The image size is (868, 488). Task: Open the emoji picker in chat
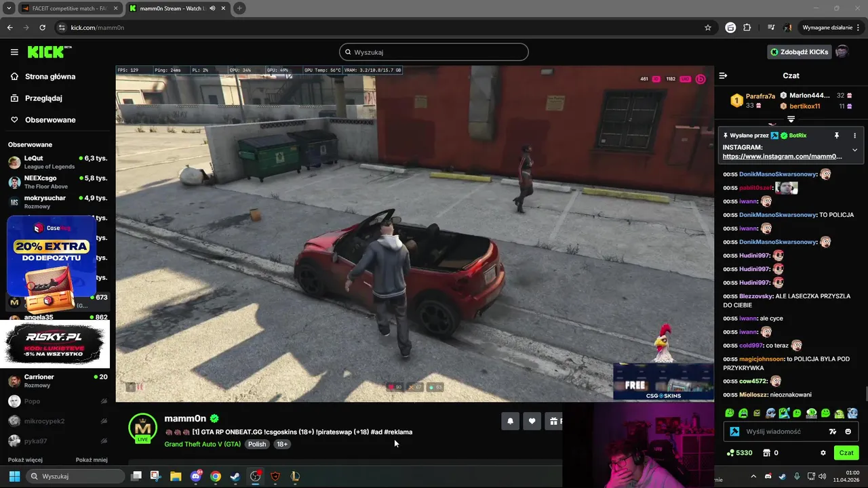[848, 432]
